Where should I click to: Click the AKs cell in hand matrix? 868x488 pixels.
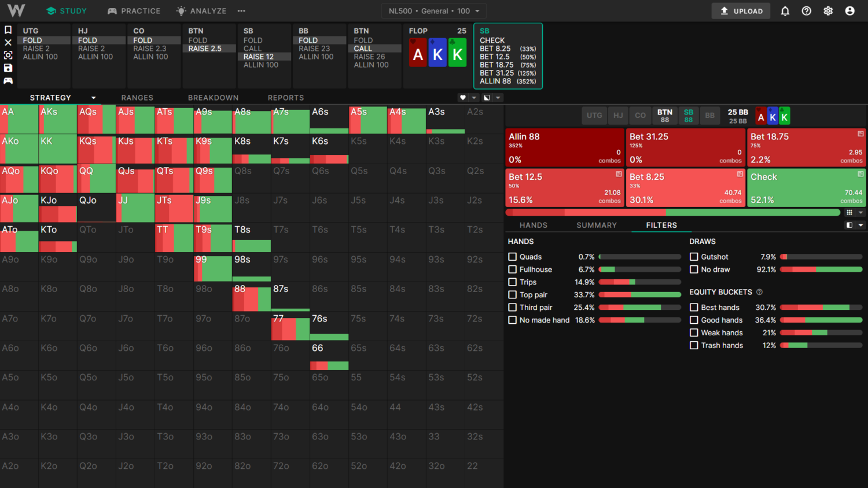pos(57,119)
